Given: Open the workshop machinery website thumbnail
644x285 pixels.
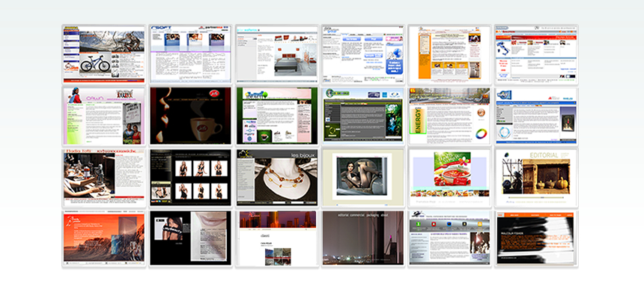Looking at the screenshot, I should tap(104, 178).
